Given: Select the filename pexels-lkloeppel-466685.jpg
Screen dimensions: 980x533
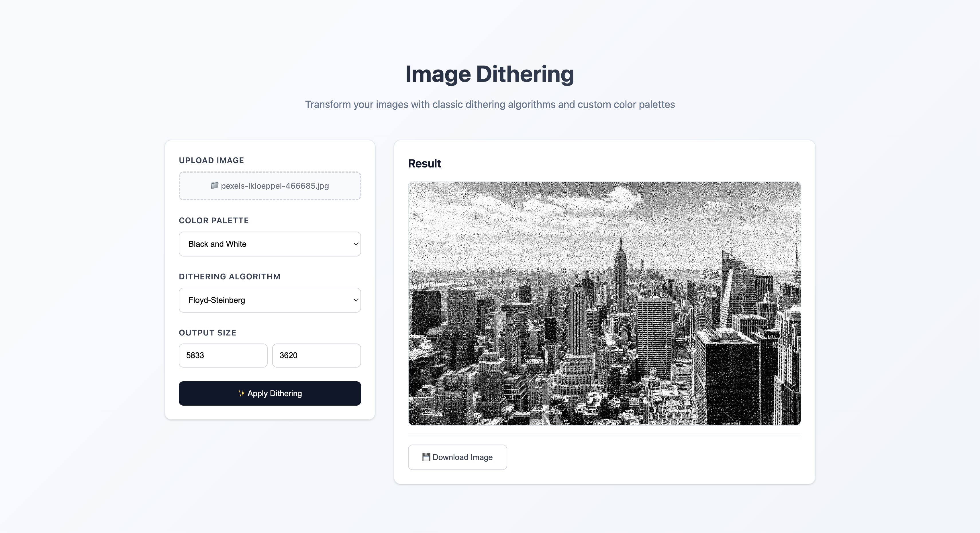Looking at the screenshot, I should [275, 186].
